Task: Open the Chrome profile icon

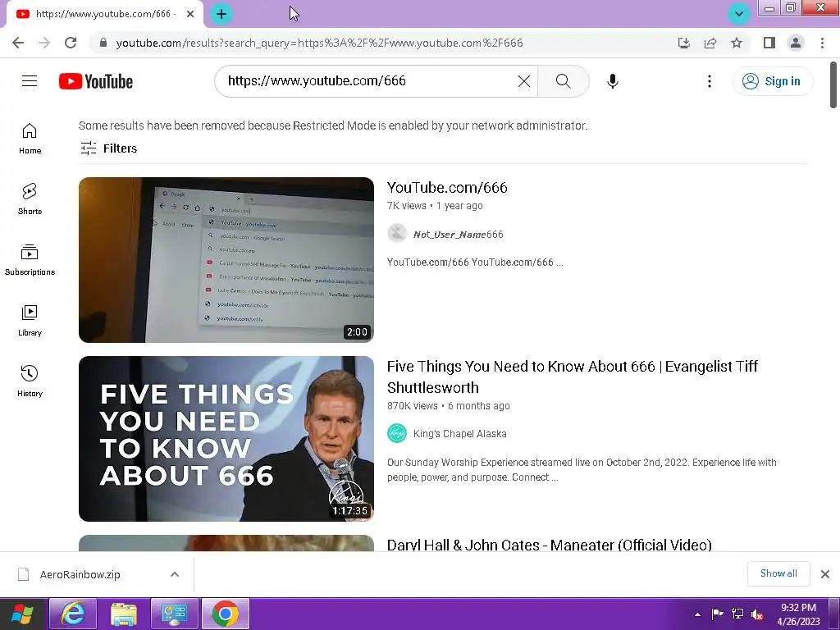Action: [796, 43]
